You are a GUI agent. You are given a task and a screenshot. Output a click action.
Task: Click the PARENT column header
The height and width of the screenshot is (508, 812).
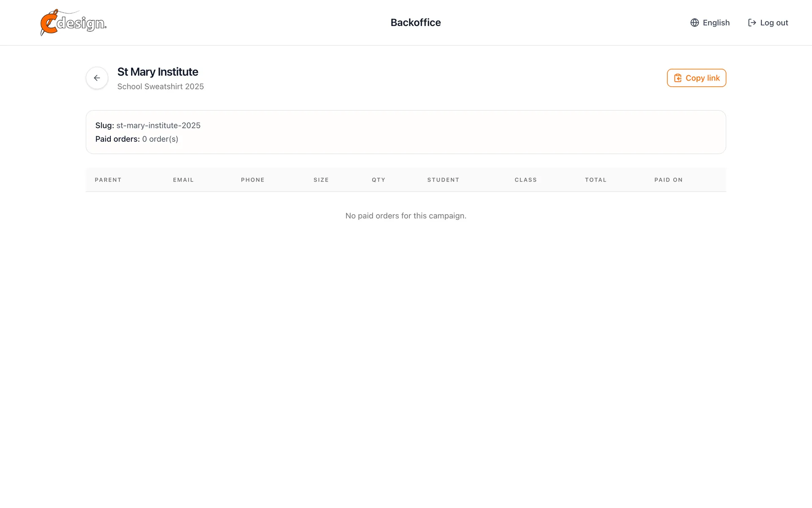(x=108, y=180)
